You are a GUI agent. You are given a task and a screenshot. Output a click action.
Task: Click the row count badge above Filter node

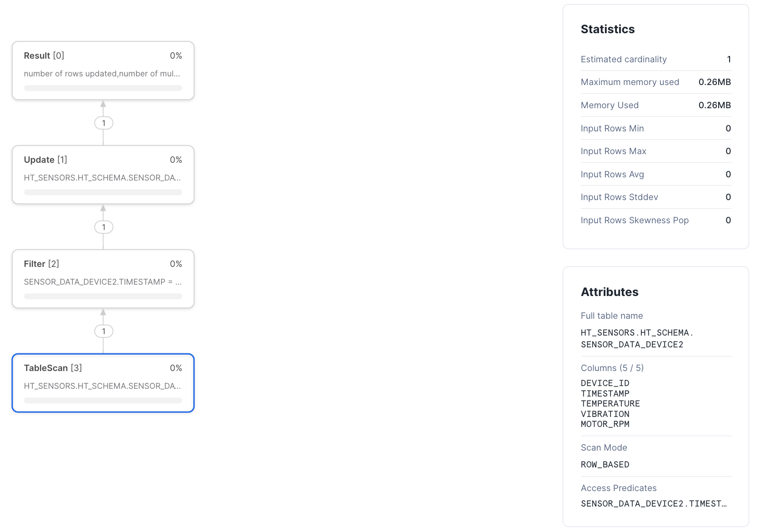tap(104, 227)
